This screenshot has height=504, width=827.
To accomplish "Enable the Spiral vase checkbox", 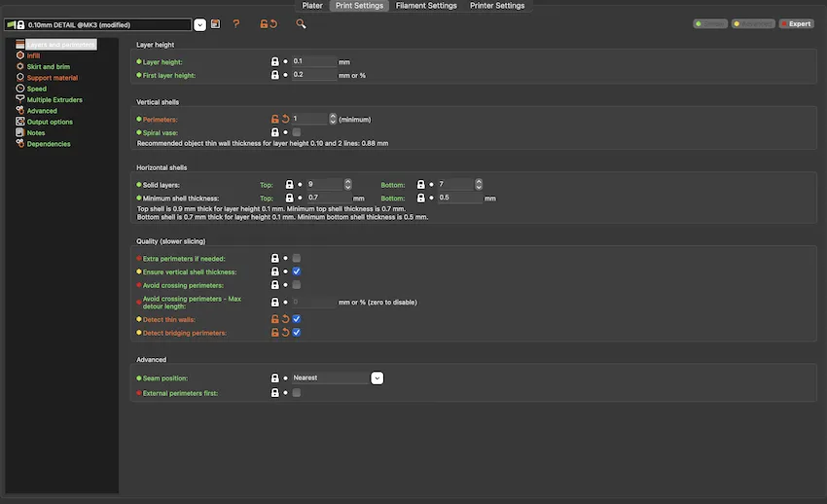I will pyautogui.click(x=297, y=132).
